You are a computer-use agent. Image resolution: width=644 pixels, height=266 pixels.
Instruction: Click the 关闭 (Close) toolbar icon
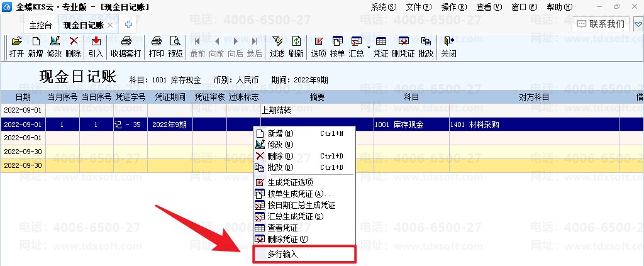(448, 47)
